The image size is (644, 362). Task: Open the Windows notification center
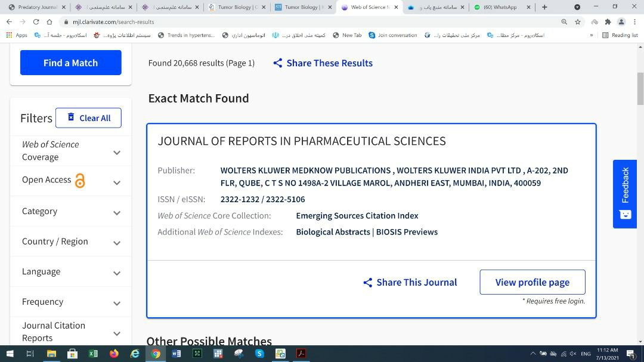pos(631,354)
